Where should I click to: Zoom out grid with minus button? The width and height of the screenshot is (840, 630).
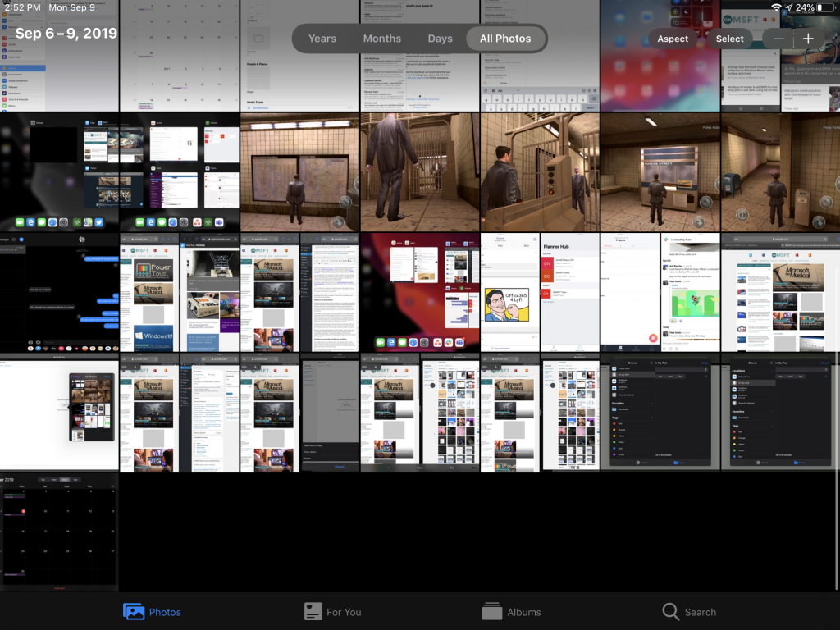pos(778,39)
